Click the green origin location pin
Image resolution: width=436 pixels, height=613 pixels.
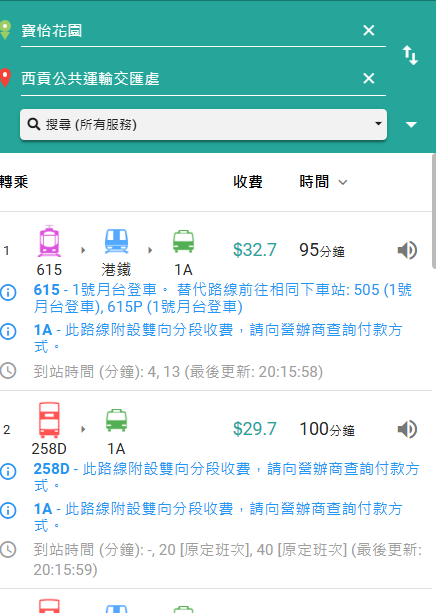click(x=5, y=30)
